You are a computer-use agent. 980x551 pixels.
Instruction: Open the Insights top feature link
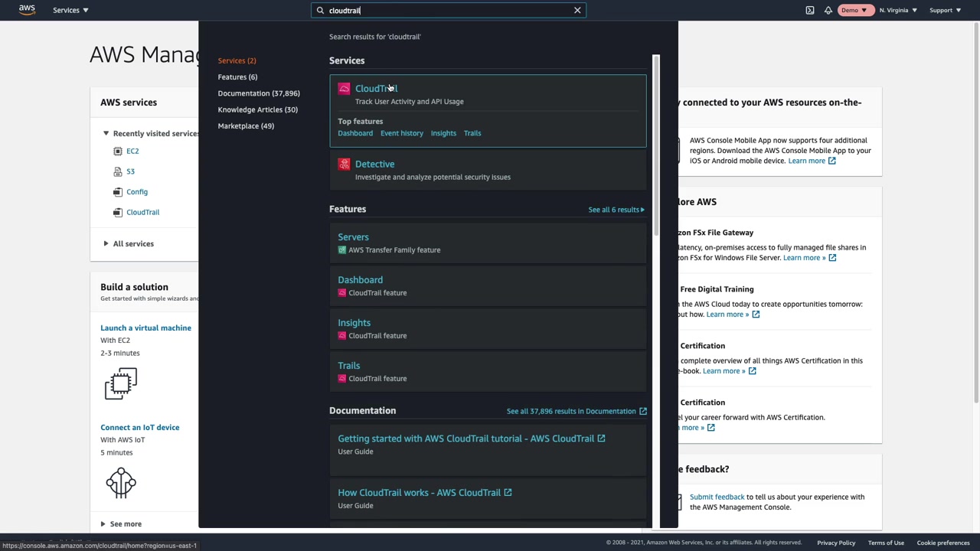tap(443, 133)
